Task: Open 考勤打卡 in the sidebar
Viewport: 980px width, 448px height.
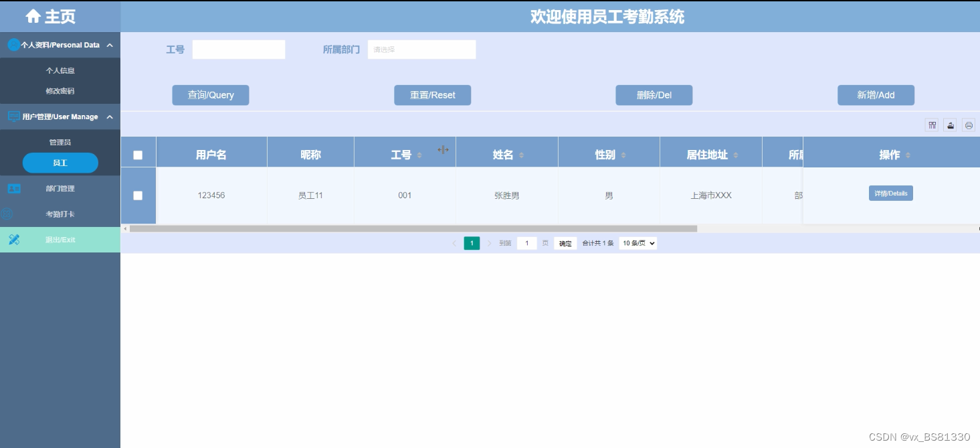Action: 60,214
